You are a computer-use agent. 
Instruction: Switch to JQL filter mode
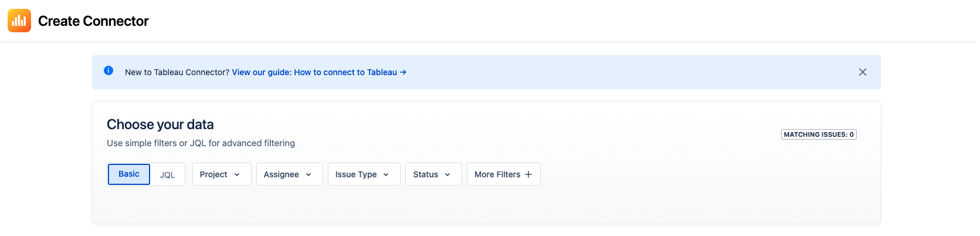click(168, 175)
